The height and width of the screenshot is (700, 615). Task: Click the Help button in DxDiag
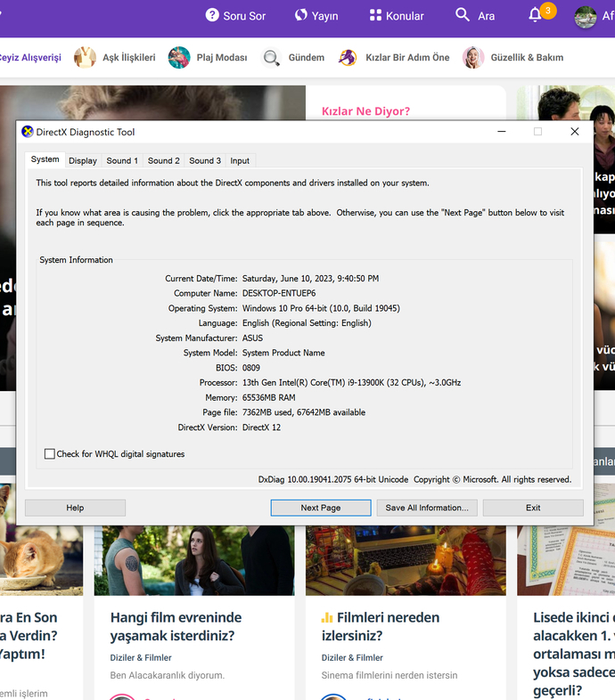click(75, 508)
